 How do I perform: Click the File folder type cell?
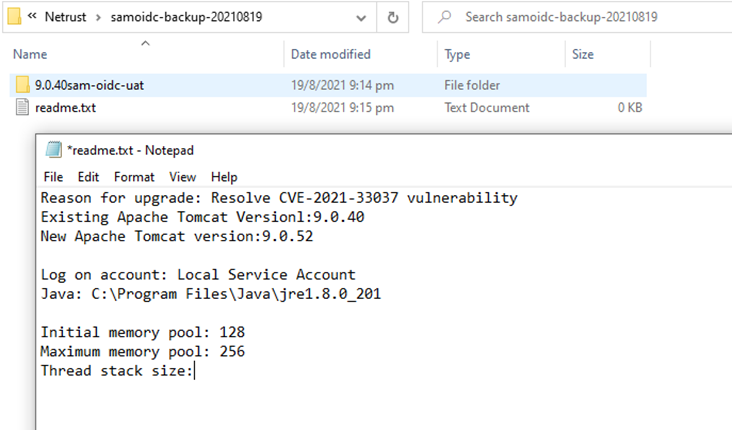coord(472,85)
